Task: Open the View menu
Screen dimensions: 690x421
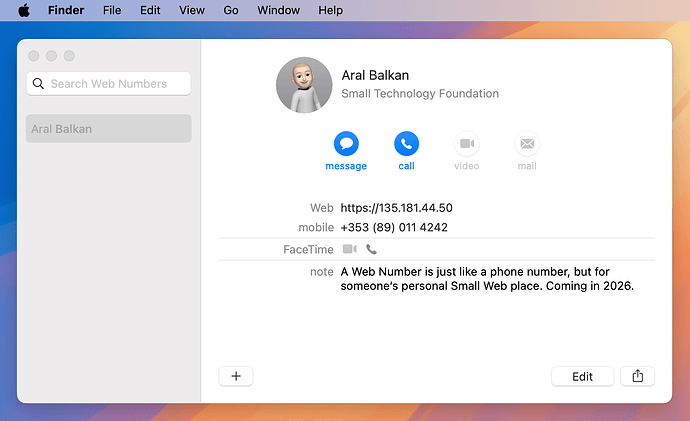Action: click(x=191, y=10)
